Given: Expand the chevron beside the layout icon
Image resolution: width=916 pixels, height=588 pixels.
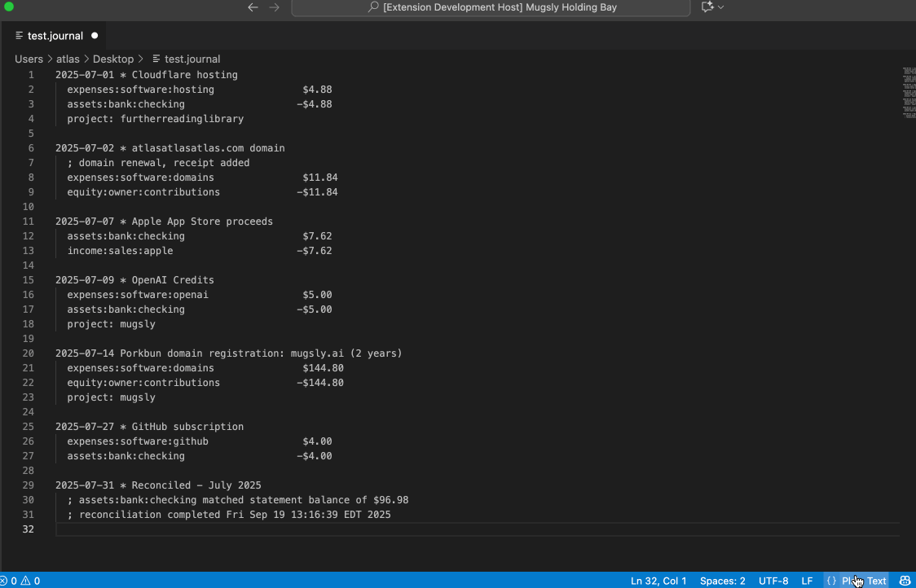Looking at the screenshot, I should coord(719,9).
